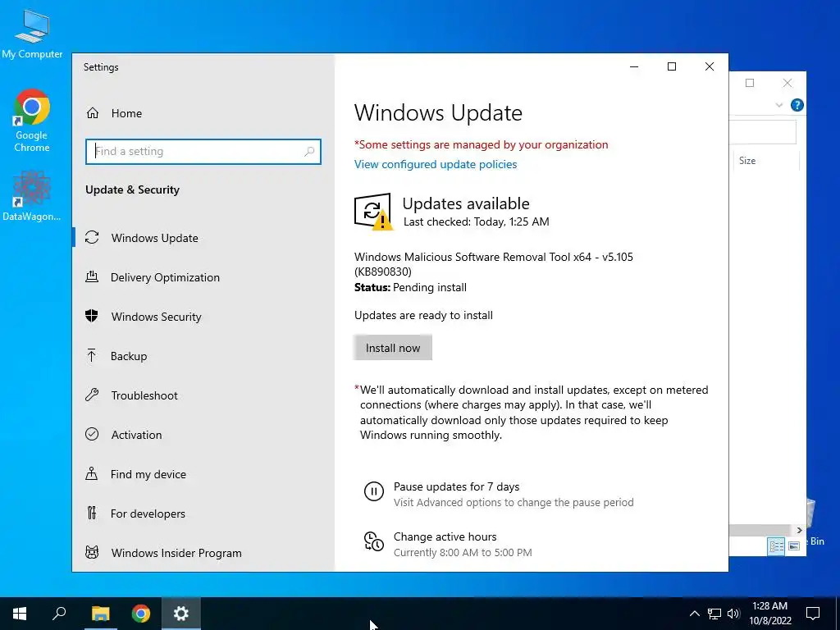The width and height of the screenshot is (840, 630).
Task: Close the Settings window
Action: pyautogui.click(x=710, y=66)
